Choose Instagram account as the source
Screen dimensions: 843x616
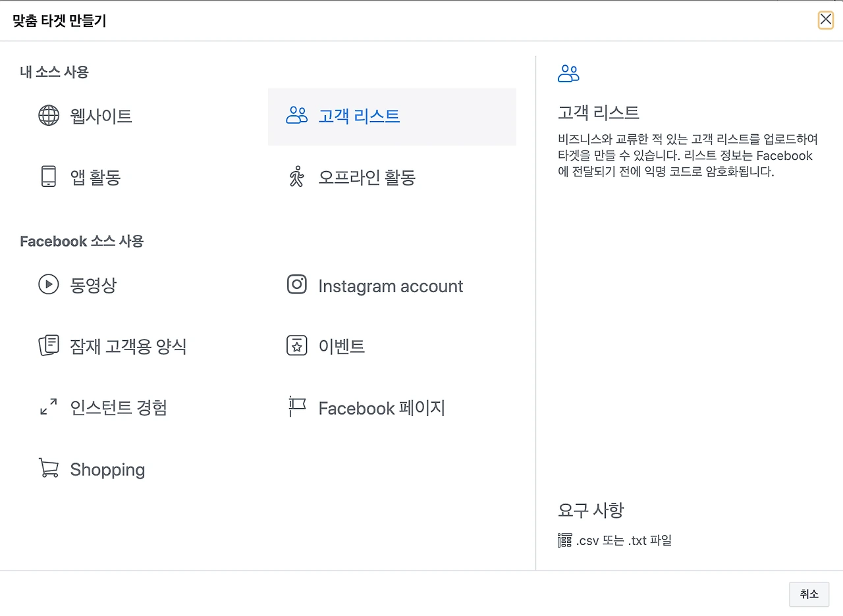[392, 285]
